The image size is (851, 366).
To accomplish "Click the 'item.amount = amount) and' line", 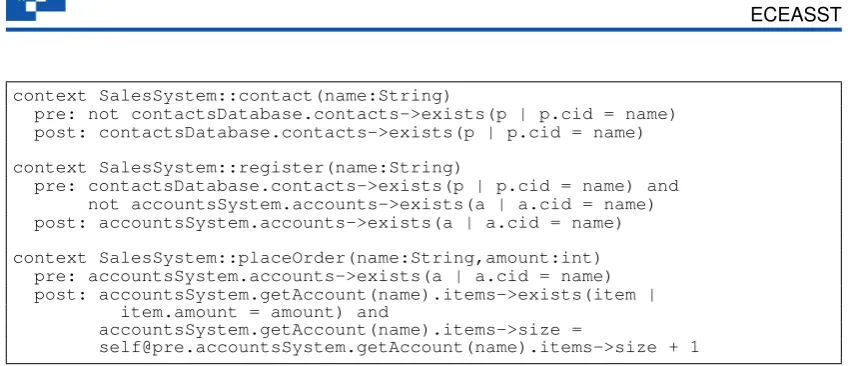I will tap(255, 312).
